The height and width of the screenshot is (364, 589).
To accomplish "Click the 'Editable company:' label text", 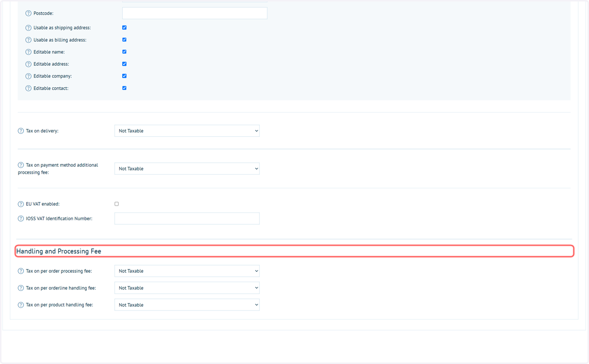I will [x=53, y=76].
